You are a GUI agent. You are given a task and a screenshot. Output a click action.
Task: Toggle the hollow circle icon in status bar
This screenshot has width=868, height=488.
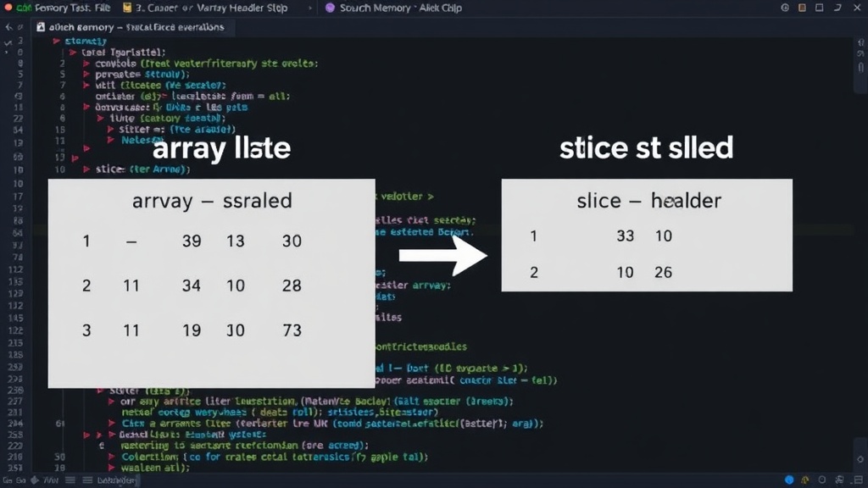[x=822, y=480]
